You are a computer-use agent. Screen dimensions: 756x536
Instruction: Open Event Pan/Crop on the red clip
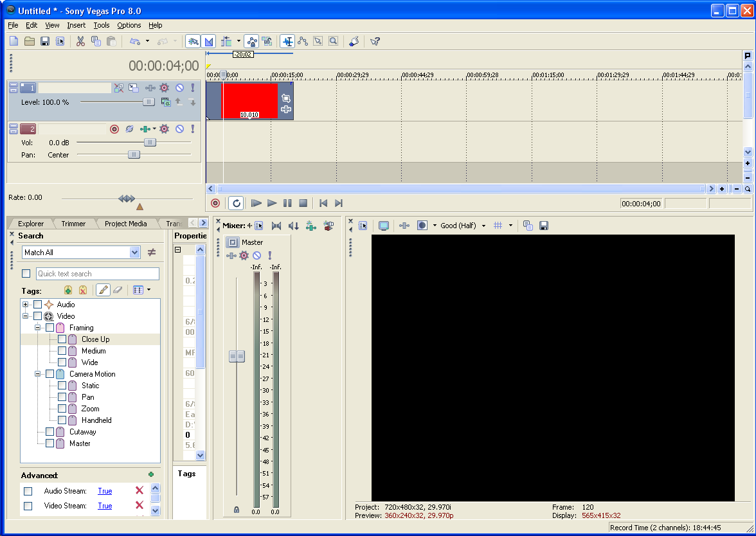pyautogui.click(x=286, y=98)
